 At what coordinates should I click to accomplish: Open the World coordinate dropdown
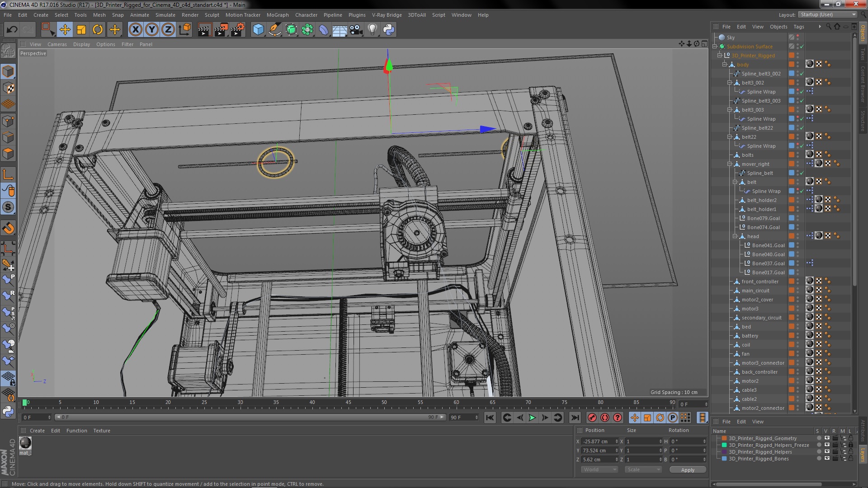click(x=599, y=469)
